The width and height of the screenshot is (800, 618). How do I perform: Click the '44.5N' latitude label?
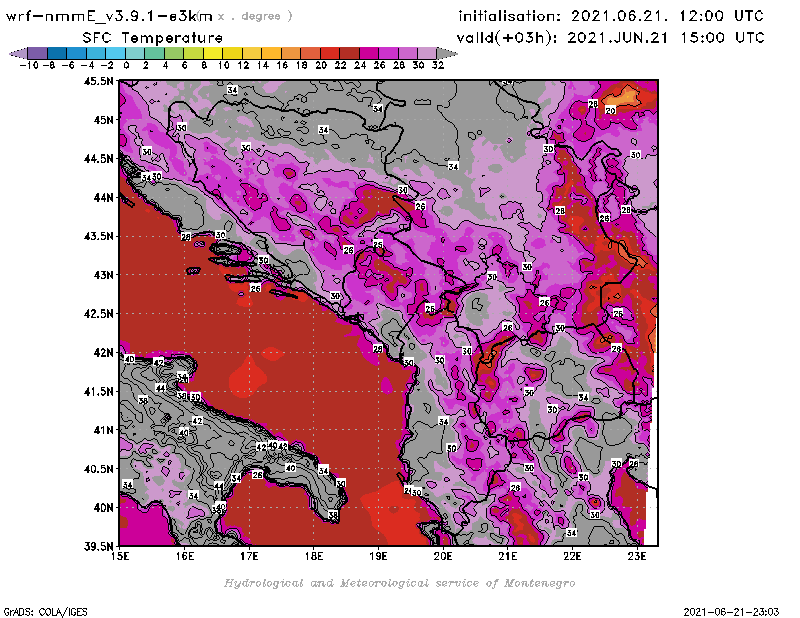[x=98, y=158]
